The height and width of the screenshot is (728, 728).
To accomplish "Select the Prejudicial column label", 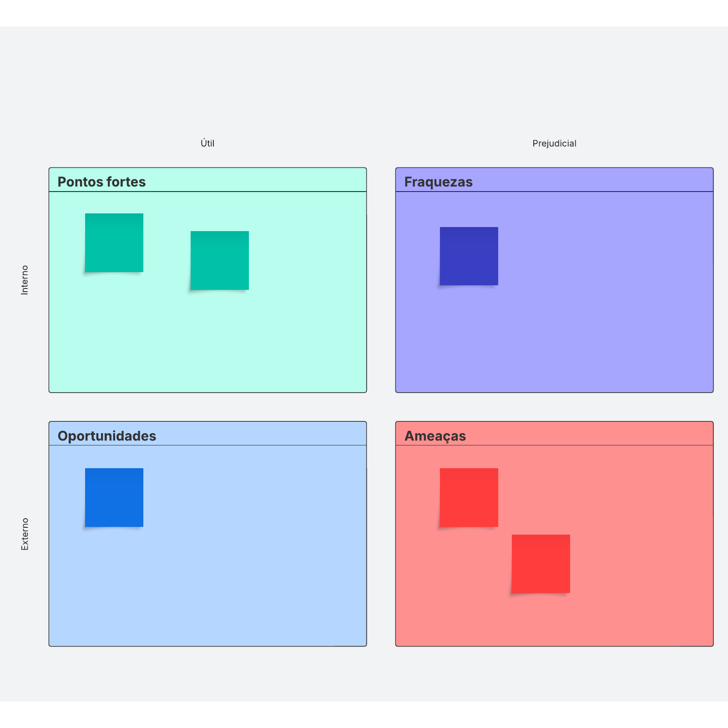I will pyautogui.click(x=554, y=143).
